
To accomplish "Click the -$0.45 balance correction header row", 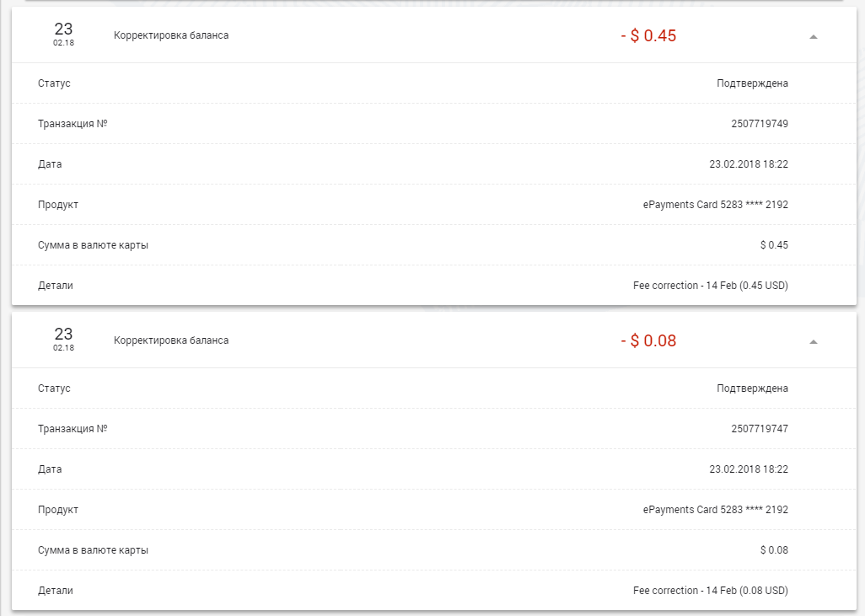I will coord(434,35).
